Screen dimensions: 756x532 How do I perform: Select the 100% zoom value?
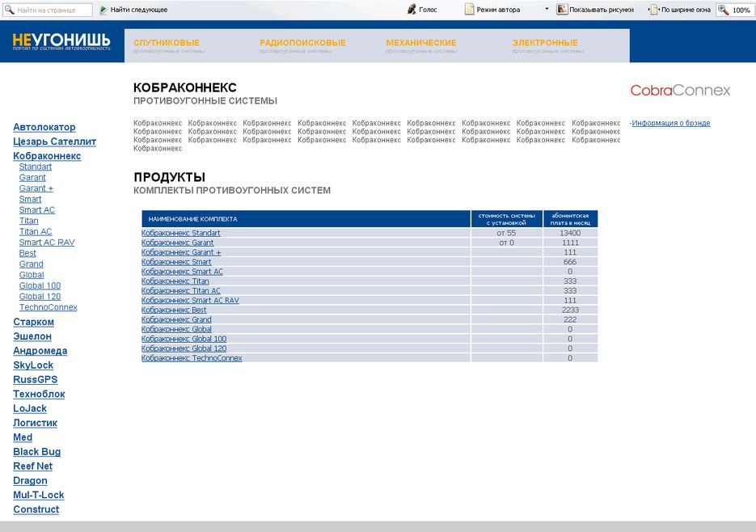741,10
